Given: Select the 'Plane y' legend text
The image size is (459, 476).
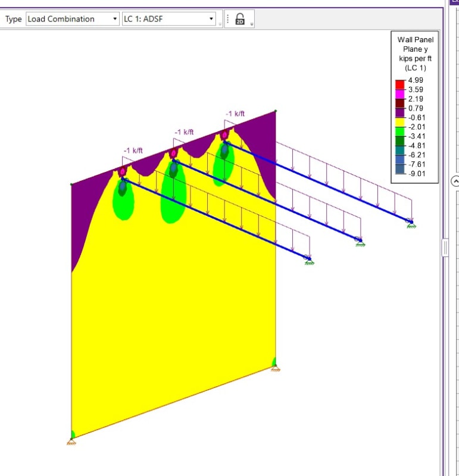Looking at the screenshot, I should point(416,49).
